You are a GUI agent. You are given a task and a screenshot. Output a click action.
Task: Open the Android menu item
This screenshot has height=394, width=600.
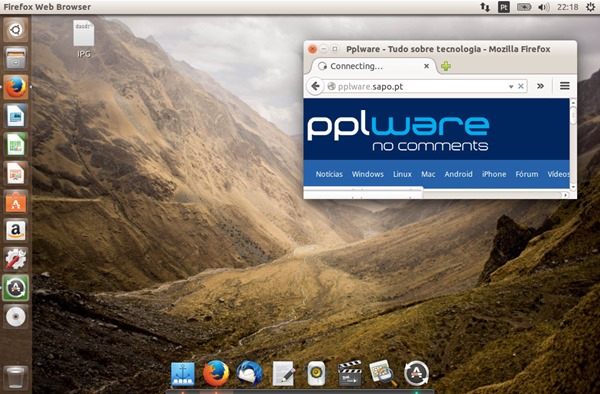point(458,174)
